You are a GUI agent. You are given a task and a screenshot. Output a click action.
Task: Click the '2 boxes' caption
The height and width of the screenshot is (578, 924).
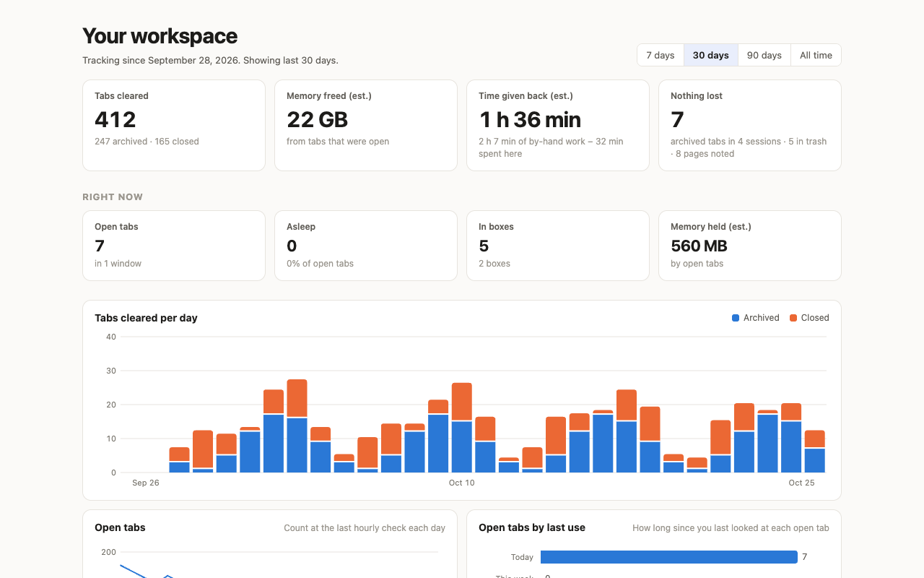click(494, 264)
